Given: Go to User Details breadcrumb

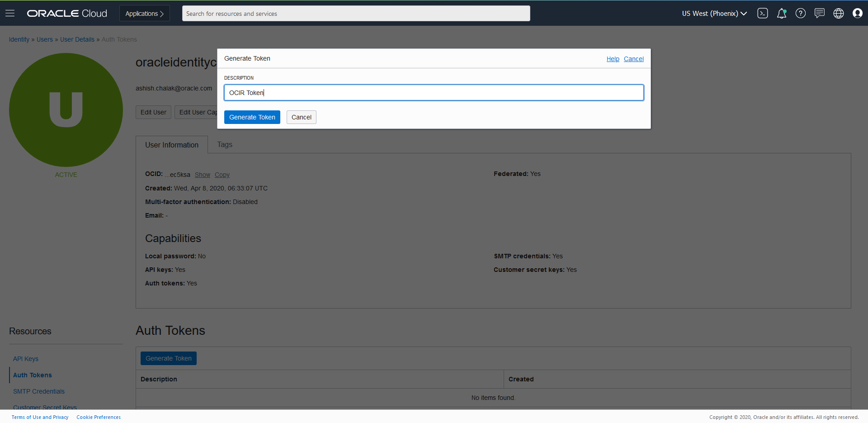Looking at the screenshot, I should 77,39.
